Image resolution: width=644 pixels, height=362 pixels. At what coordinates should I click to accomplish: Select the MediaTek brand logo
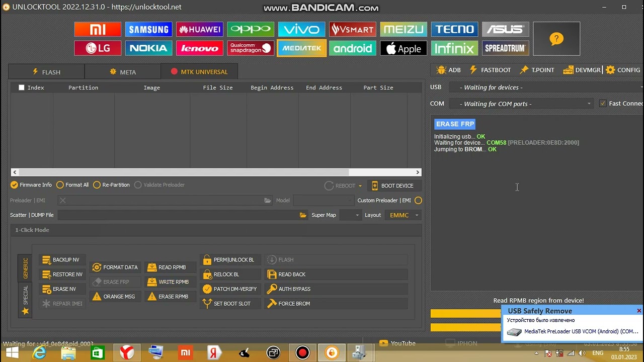click(x=301, y=48)
